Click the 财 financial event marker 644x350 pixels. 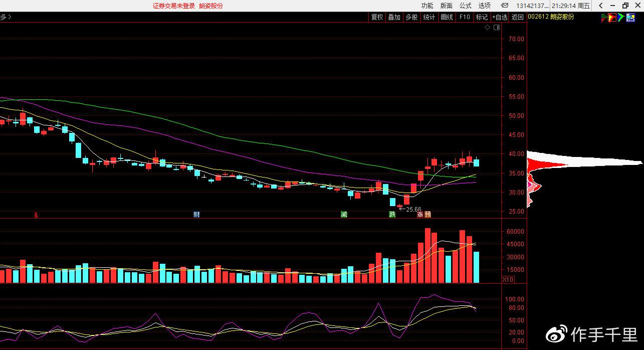(197, 215)
